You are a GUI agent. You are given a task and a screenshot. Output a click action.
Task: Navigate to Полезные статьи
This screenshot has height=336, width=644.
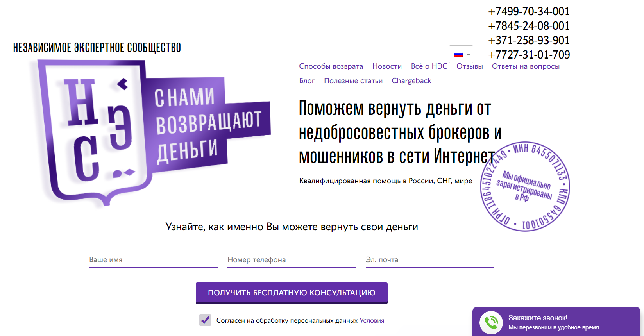(353, 81)
